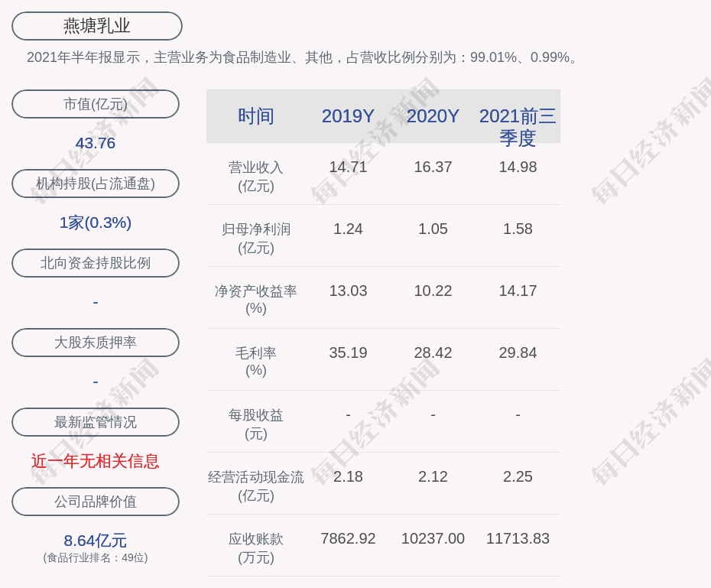
Task: Click the 机构持股(占流通盘) pill label
Action: coord(96,184)
